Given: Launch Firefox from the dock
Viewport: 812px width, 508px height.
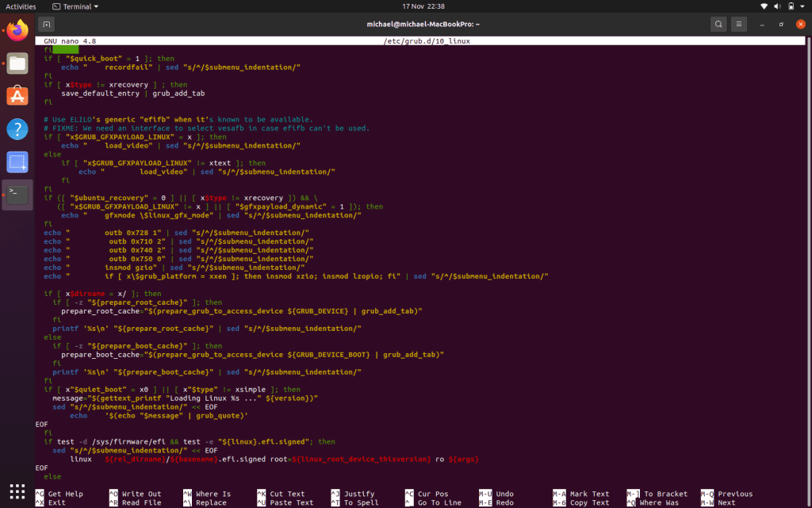Looking at the screenshot, I should 17,32.
